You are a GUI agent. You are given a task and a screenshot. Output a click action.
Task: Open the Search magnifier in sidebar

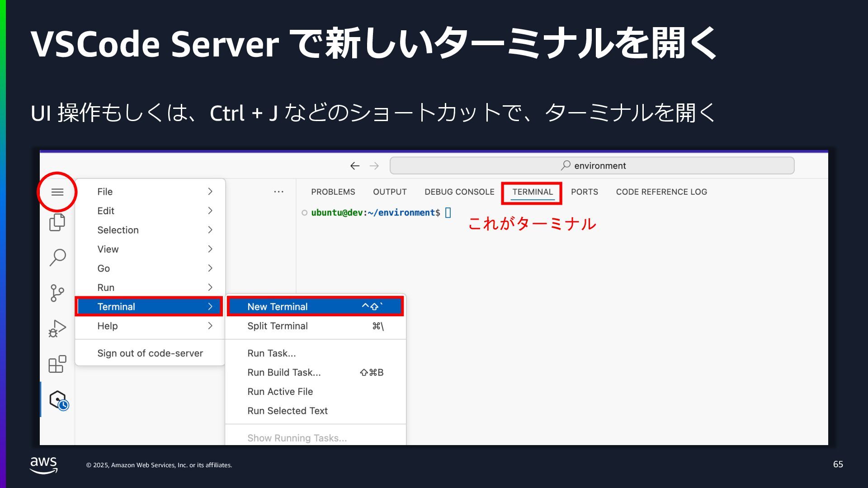[57, 257]
